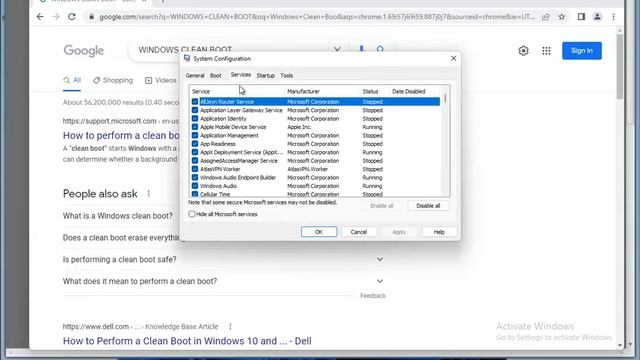Viewport: 640px width, 360px height.
Task: Uncheck Application Management service
Action: (195, 136)
